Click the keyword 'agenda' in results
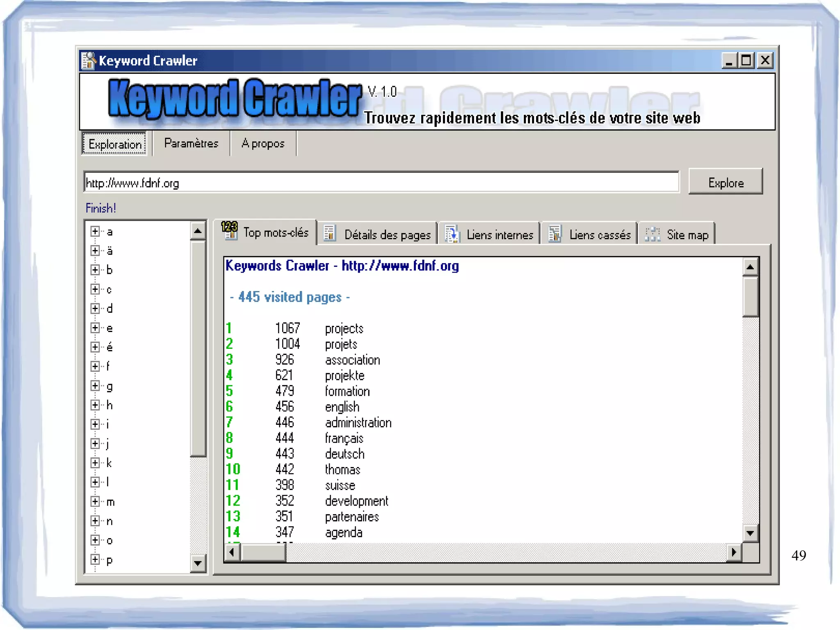 [x=344, y=532]
